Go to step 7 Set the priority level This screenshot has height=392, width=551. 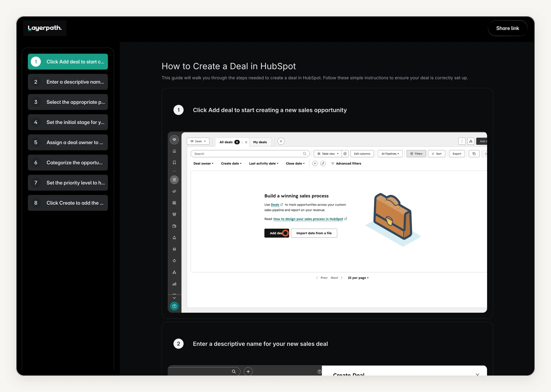[x=68, y=183]
